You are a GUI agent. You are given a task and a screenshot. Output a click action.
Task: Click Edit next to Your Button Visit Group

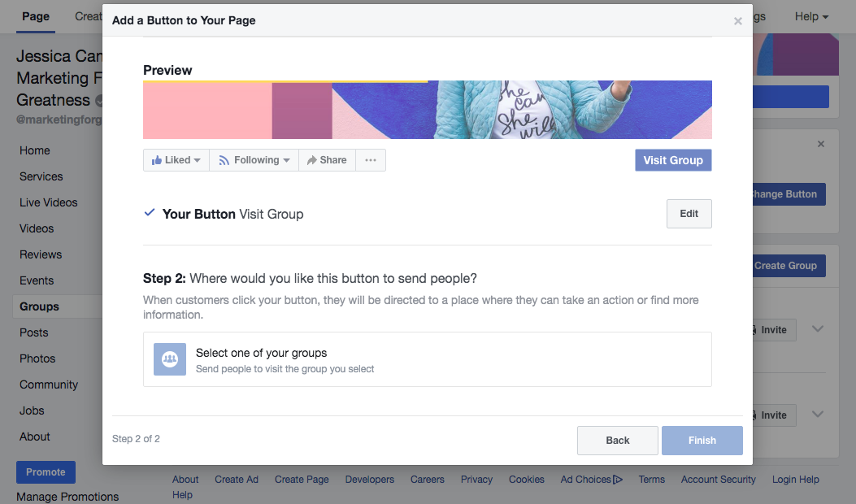689,214
